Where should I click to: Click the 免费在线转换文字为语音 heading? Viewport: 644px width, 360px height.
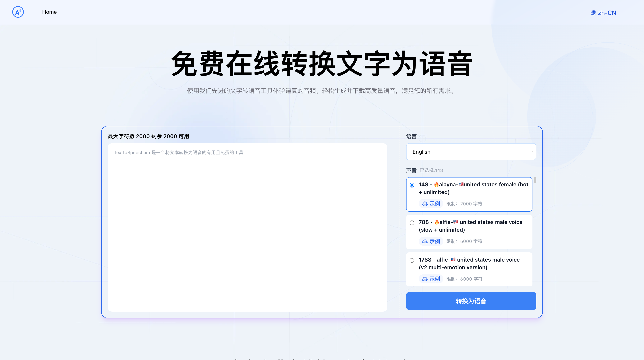click(322, 63)
